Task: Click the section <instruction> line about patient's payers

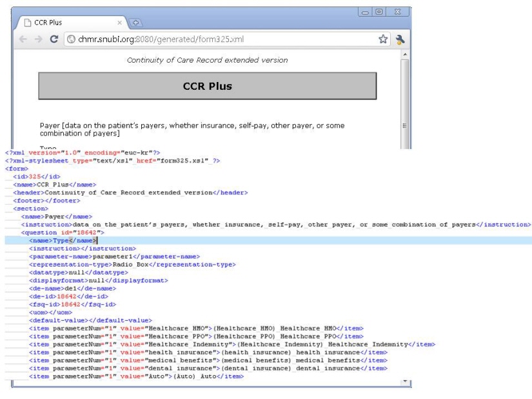Action: pos(275,225)
